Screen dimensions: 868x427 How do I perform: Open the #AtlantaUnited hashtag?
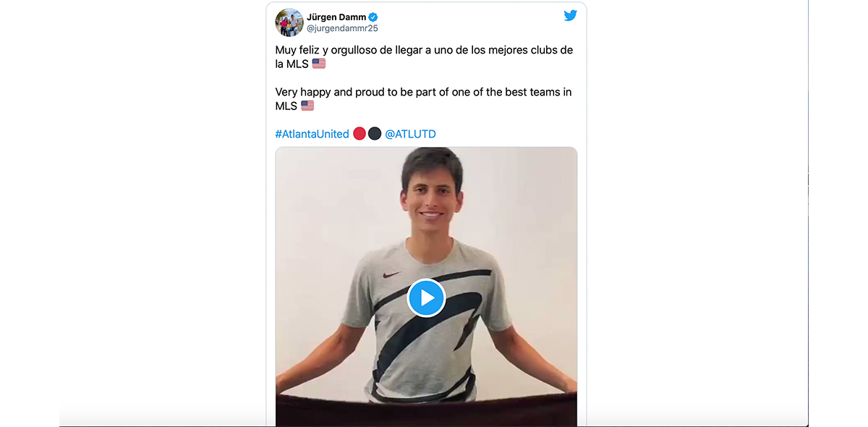coord(312,134)
